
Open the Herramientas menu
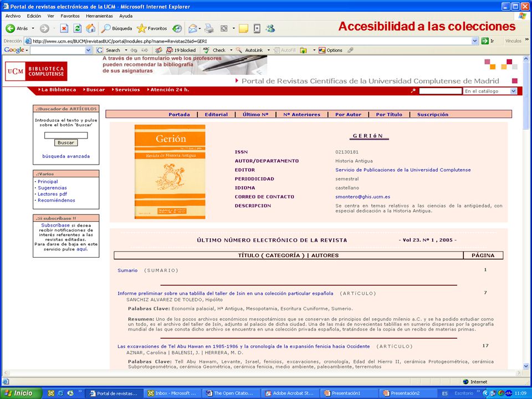(x=99, y=16)
